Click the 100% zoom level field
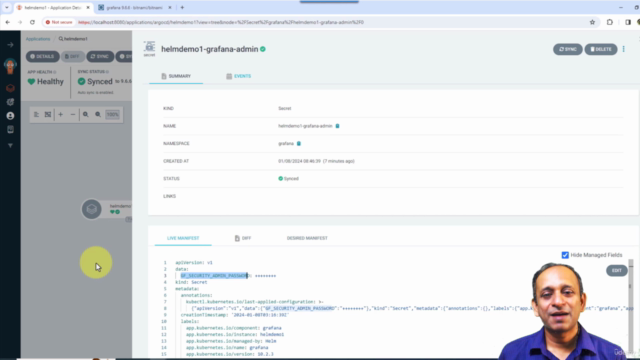Viewport: 640px width, 360px height. (x=112, y=114)
